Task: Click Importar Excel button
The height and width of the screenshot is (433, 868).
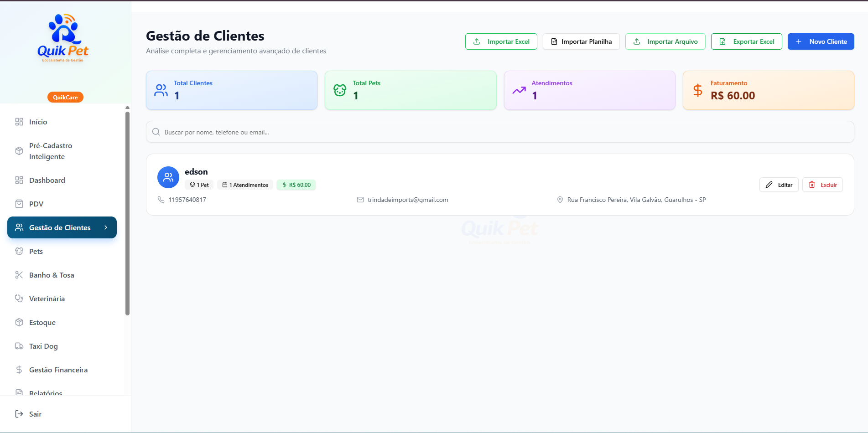Action: pyautogui.click(x=501, y=41)
